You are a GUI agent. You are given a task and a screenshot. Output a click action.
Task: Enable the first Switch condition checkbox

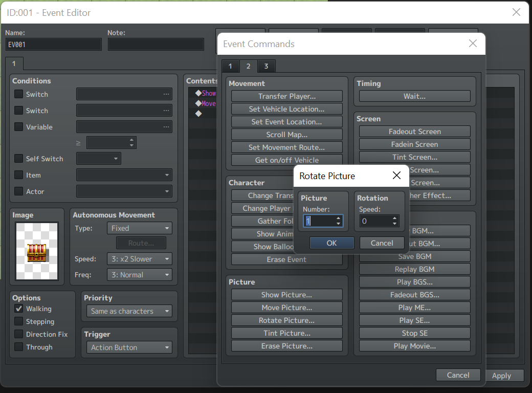pyautogui.click(x=18, y=94)
